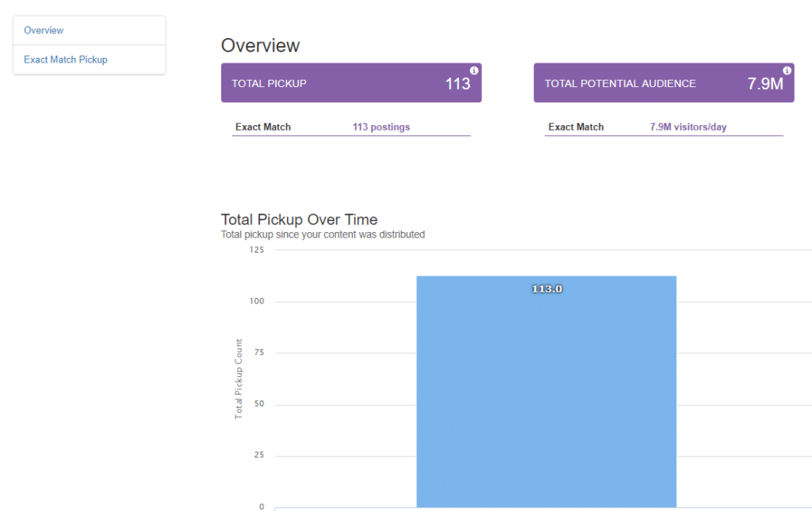Select the purple Total Pickup card
Viewport: 812px width, 511px height.
point(351,82)
